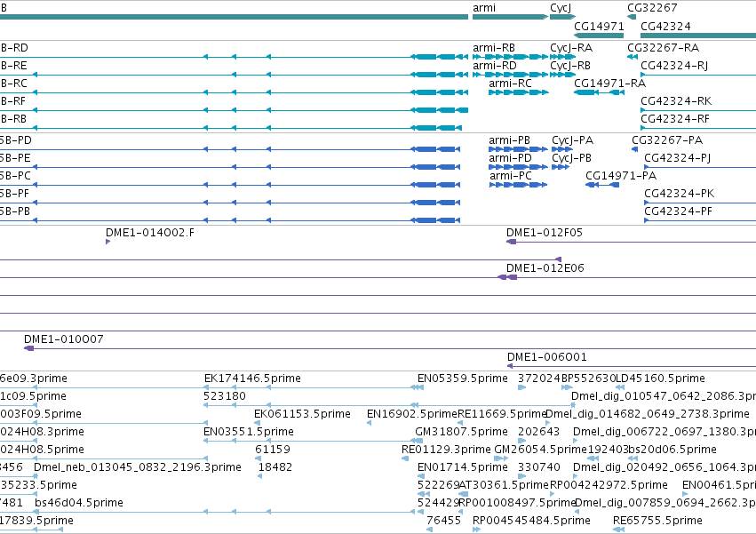Image resolution: width=756 pixels, height=534 pixels.
Task: Select the CG42324-PF protein label
Action: click(x=679, y=211)
